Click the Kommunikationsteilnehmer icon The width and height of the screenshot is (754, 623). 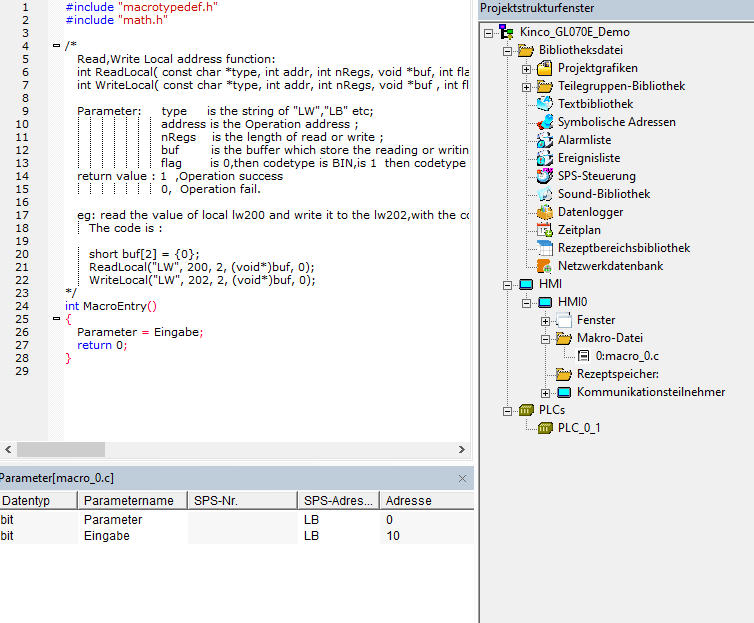coord(564,392)
